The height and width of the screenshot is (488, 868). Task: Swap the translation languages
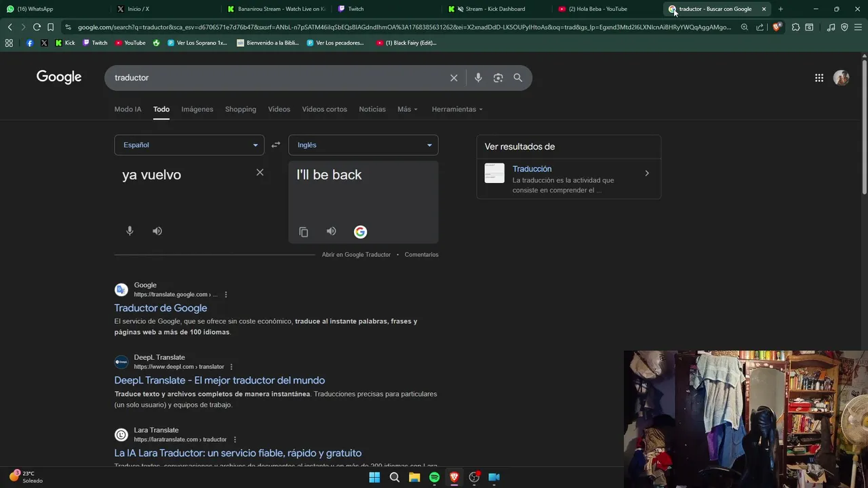pos(276,145)
